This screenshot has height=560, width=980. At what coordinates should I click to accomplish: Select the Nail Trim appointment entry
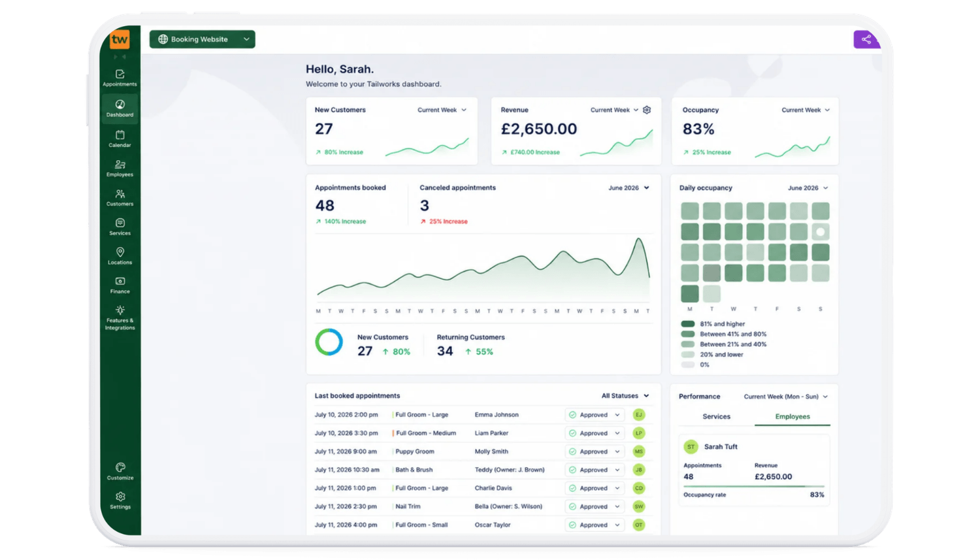click(408, 506)
